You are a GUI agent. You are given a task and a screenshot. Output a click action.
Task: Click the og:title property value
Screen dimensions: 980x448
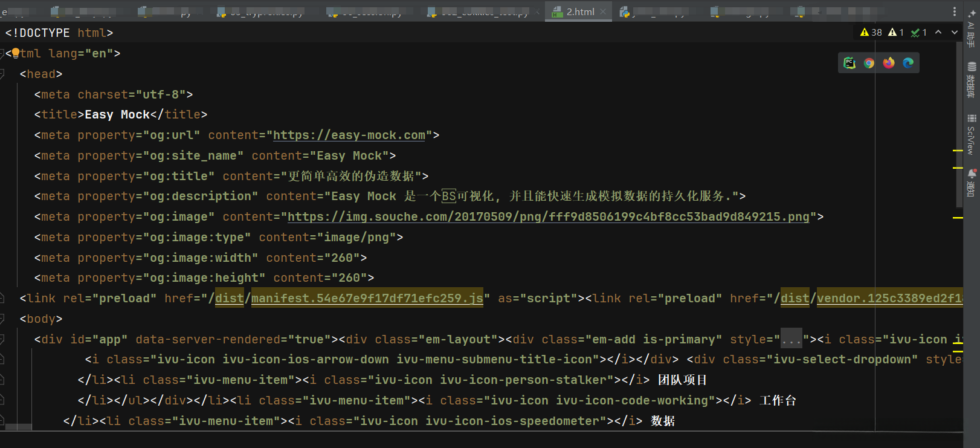[179, 176]
